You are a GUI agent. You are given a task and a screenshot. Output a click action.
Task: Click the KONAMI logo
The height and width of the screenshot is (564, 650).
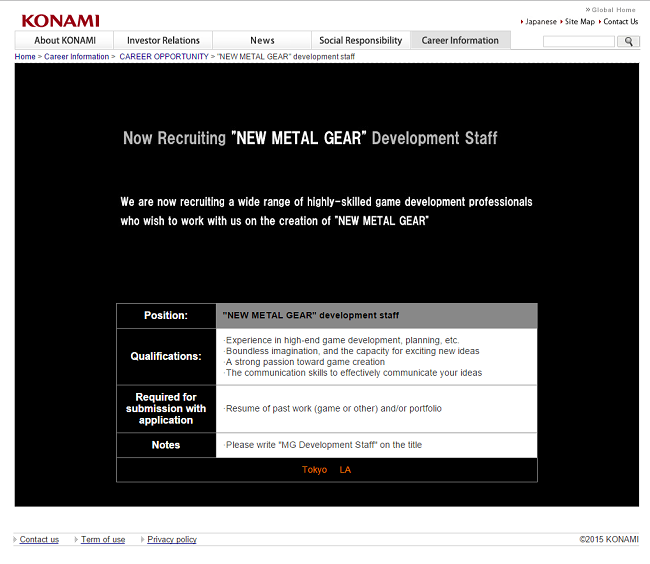[x=60, y=20]
